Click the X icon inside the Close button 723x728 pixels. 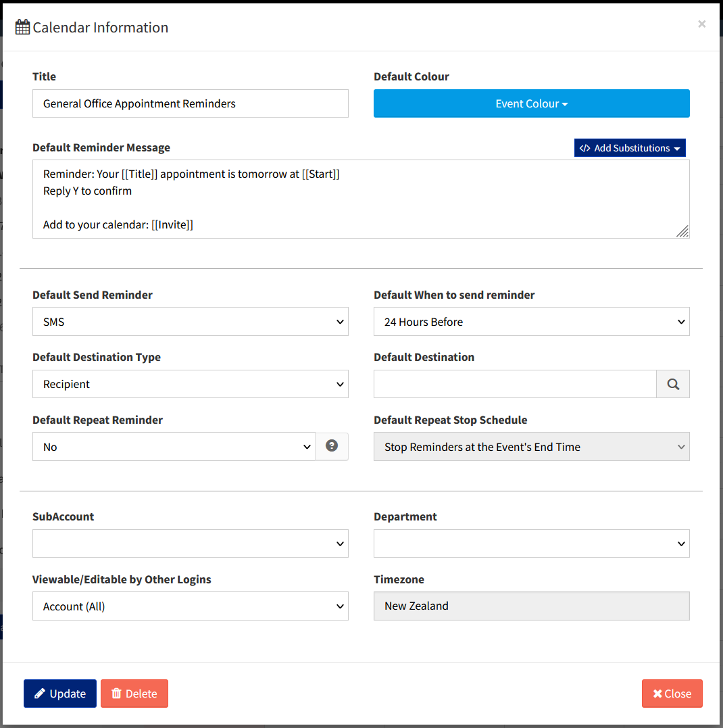(x=657, y=693)
